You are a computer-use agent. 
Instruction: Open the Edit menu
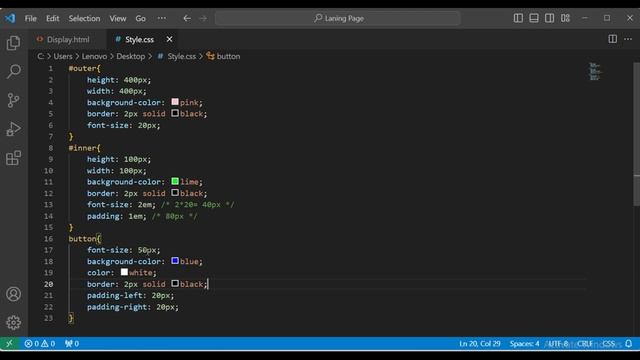tap(53, 18)
